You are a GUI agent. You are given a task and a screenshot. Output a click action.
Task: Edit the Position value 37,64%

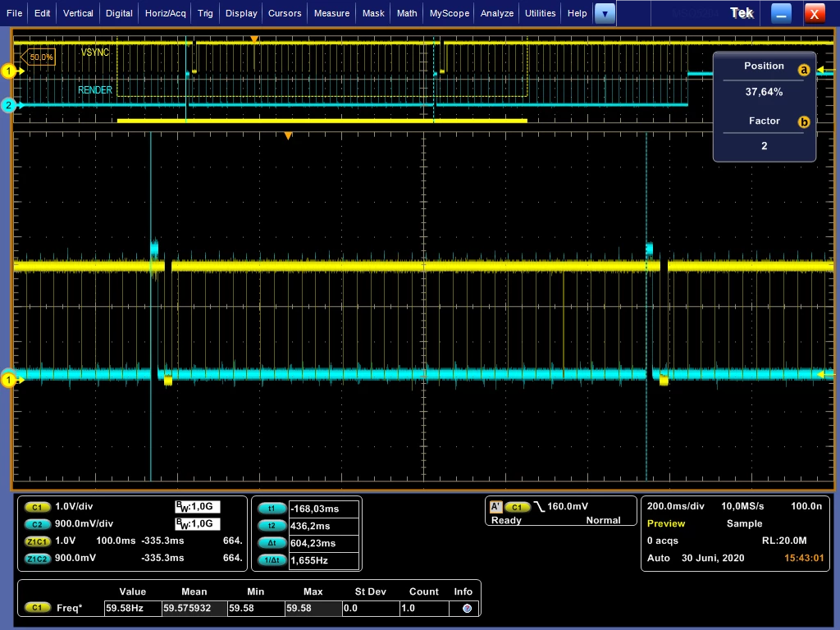(x=764, y=92)
